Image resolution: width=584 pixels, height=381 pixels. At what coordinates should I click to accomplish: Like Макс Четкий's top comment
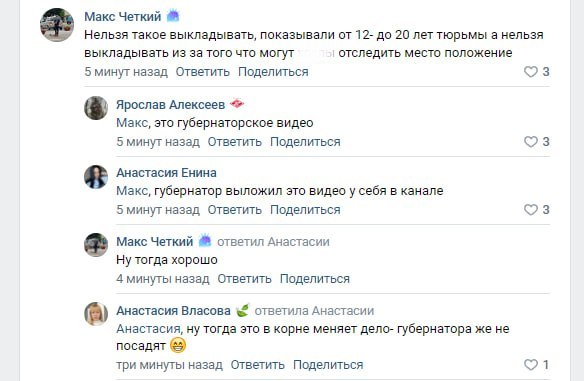531,72
